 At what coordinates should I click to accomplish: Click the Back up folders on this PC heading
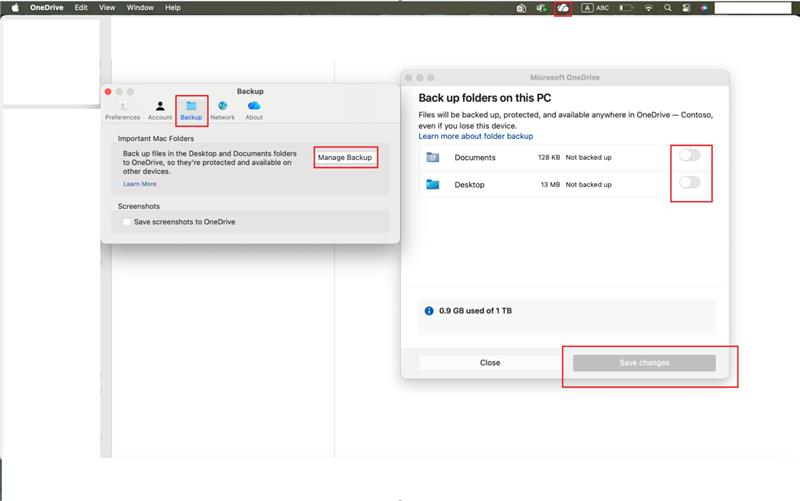point(485,98)
